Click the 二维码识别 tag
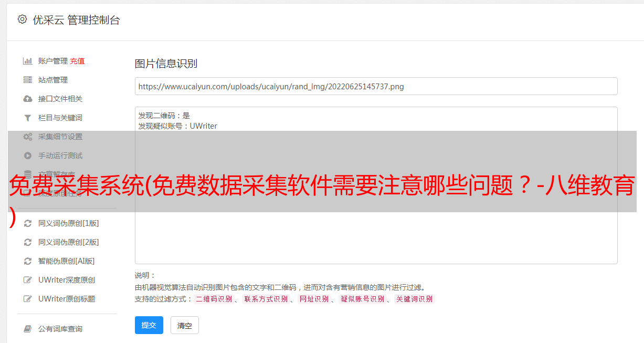 [x=214, y=299]
